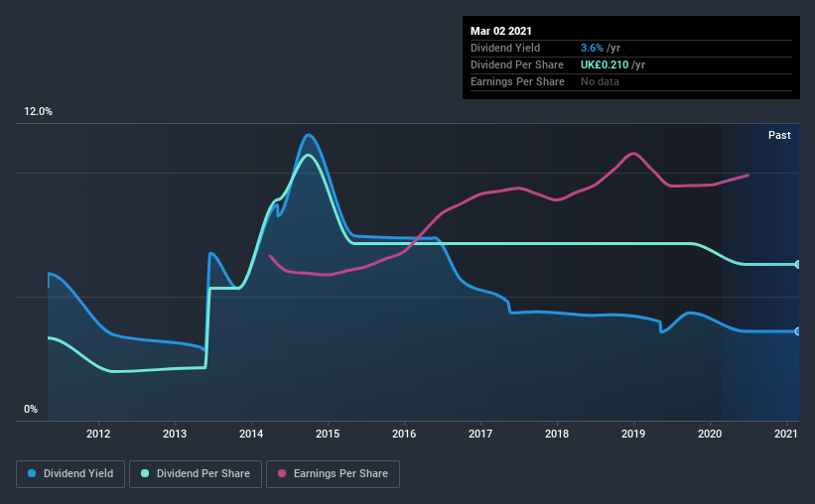Click the pink Earnings Per Share legend dot
The image size is (815, 504).
pyautogui.click(x=282, y=474)
